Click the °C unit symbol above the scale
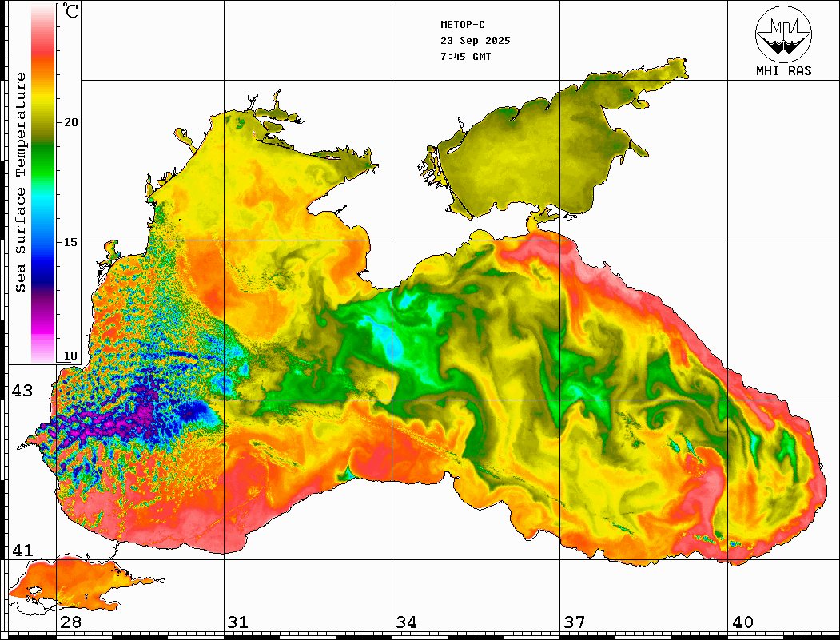Image resolution: width=840 pixels, height=640 pixels. coord(71,12)
